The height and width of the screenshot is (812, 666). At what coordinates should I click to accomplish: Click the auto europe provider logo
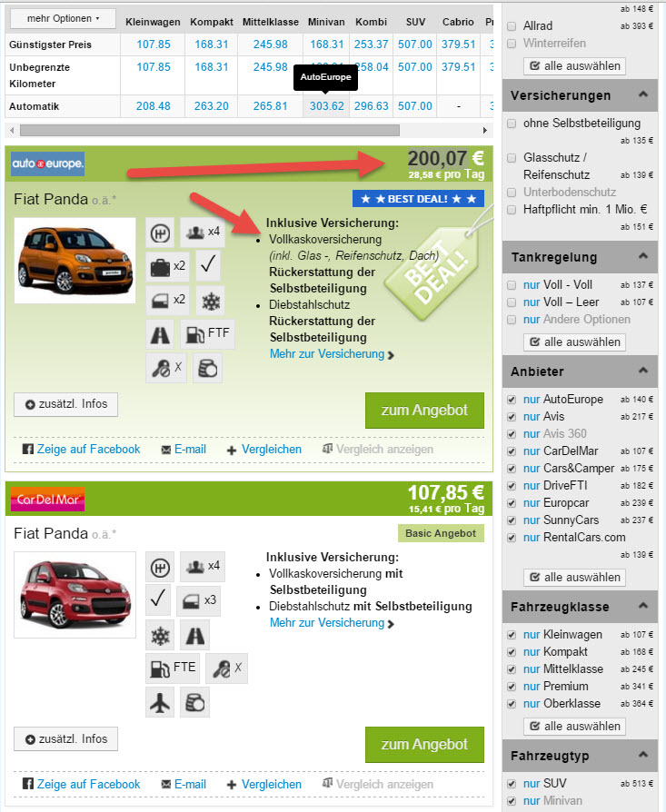click(47, 163)
